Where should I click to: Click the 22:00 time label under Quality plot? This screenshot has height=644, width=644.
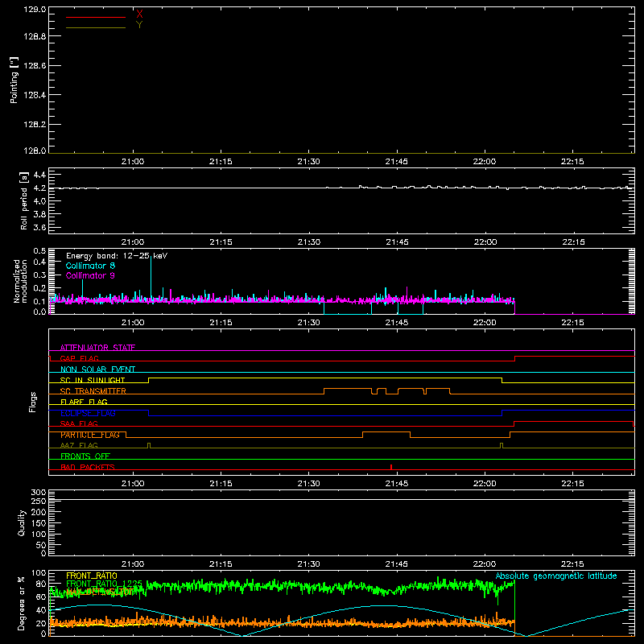pyautogui.click(x=485, y=564)
